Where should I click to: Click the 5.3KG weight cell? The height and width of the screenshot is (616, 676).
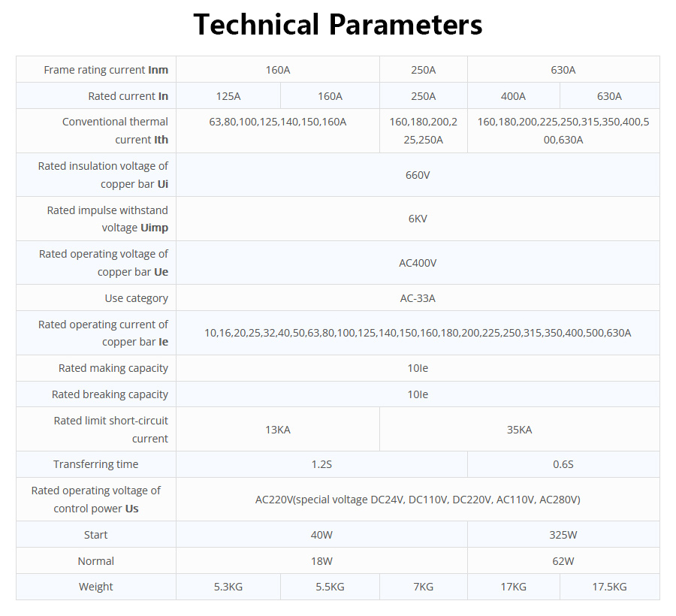click(x=228, y=587)
